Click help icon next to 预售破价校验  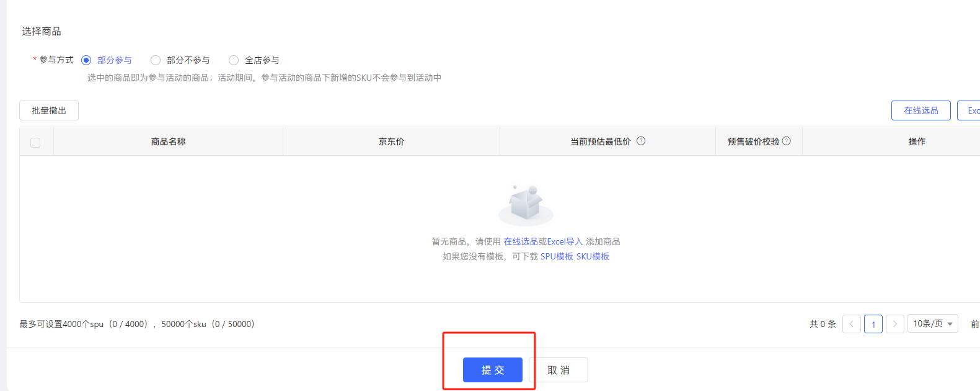click(786, 141)
